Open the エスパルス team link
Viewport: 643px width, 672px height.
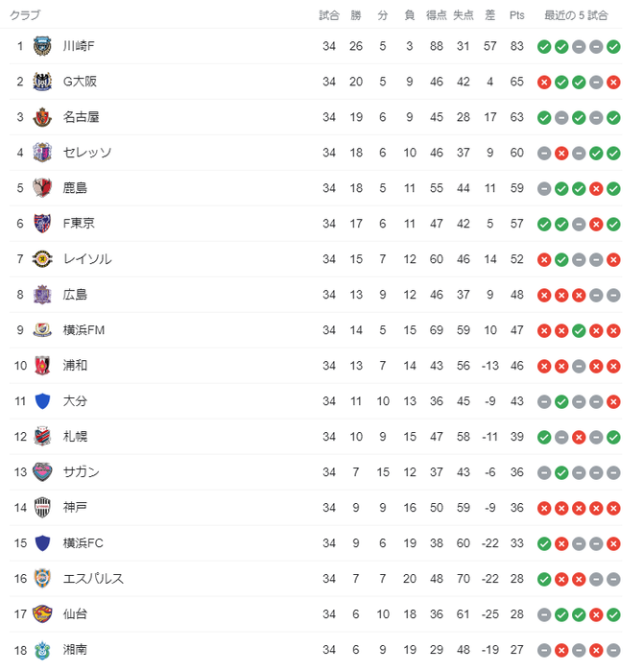tap(93, 579)
